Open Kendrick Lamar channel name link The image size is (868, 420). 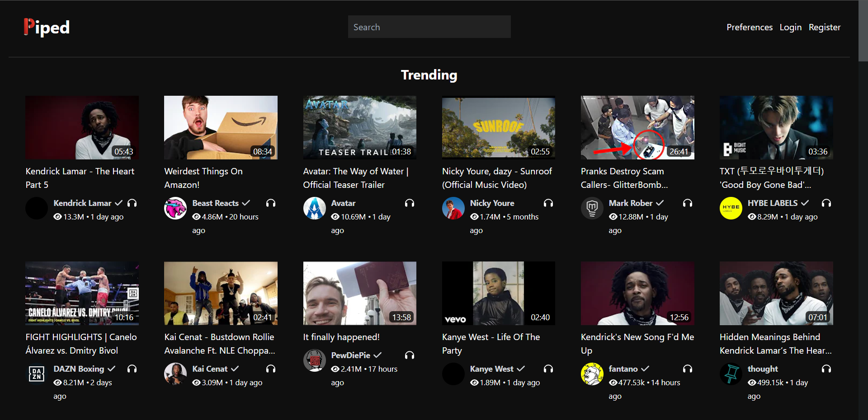82,203
